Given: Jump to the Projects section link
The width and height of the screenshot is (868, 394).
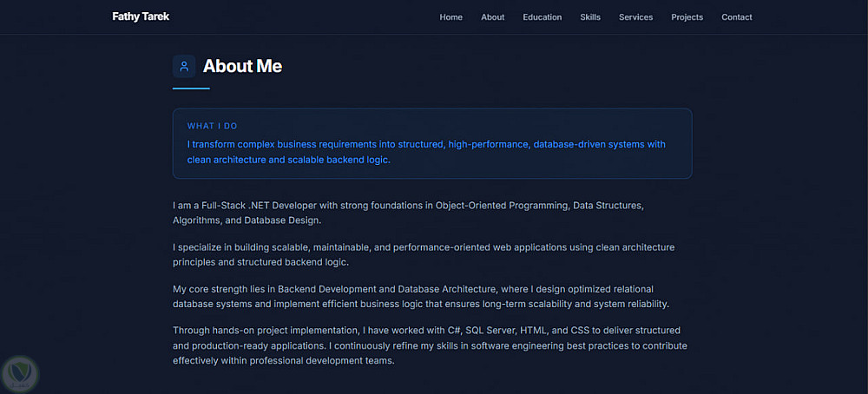Looking at the screenshot, I should click(x=687, y=17).
